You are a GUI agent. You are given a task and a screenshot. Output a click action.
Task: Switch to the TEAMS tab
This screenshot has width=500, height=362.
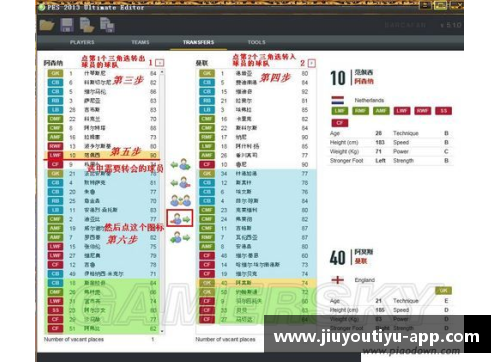click(x=140, y=42)
